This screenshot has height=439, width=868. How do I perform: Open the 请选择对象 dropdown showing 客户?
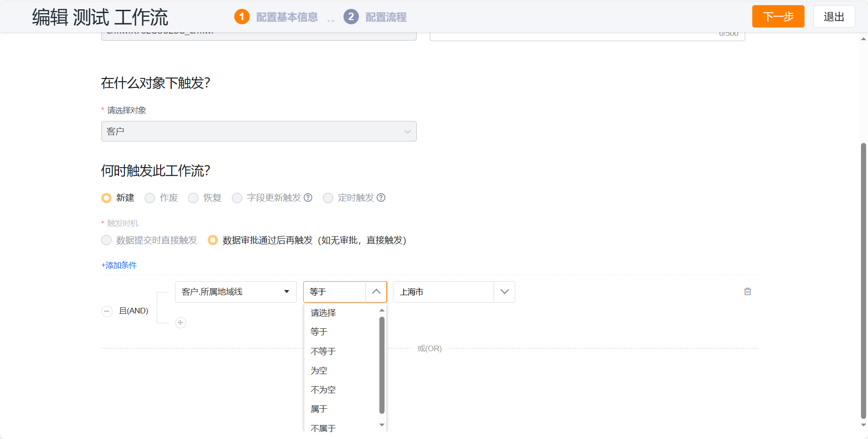[x=259, y=131]
